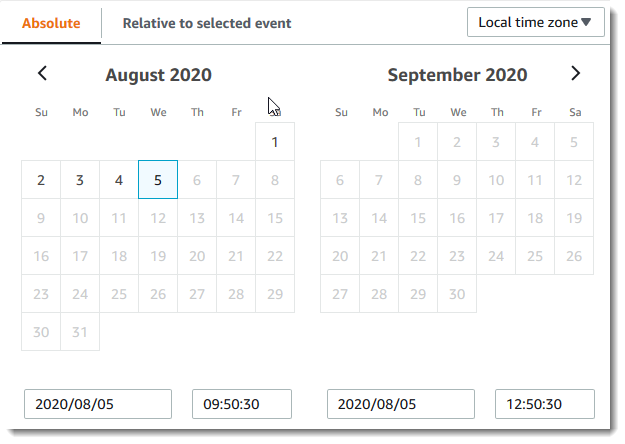Screen dimensions: 625x444
Task: Click the August 2020 month heading
Action: (158, 75)
